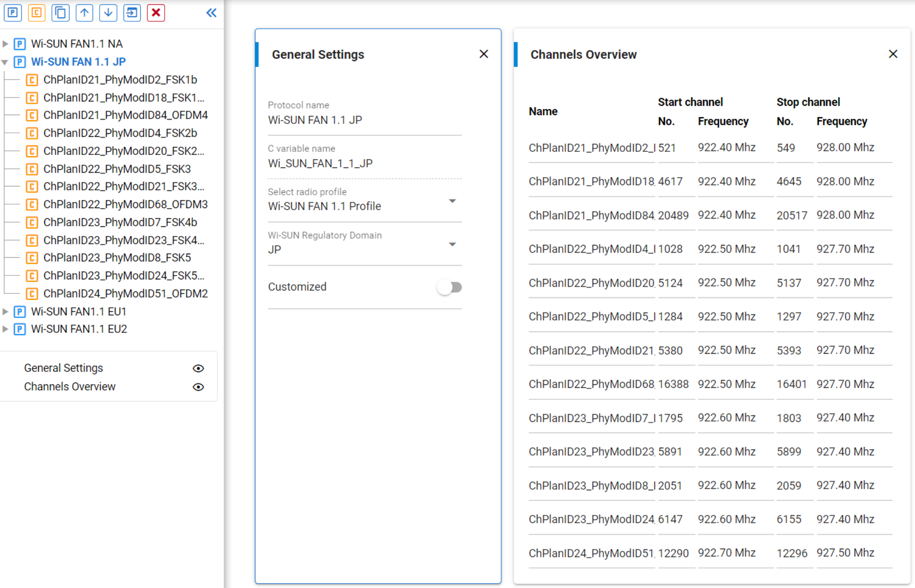Click the C icon of ChPlanID22_PhyModID5_FSK3
This screenshot has width=915, height=588.
[32, 169]
